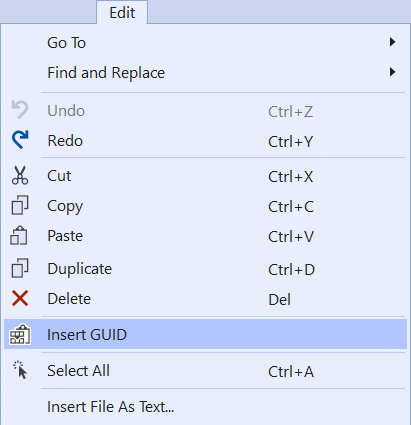Click the Paste clipboard icon

(19, 236)
